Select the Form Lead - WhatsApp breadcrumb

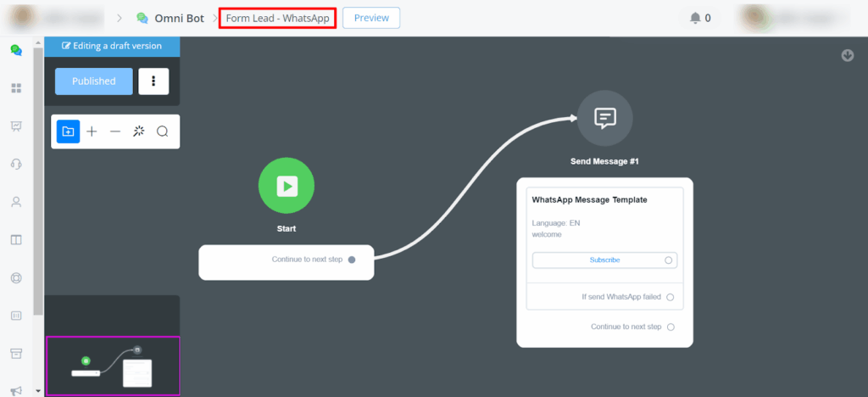pyautogui.click(x=277, y=18)
